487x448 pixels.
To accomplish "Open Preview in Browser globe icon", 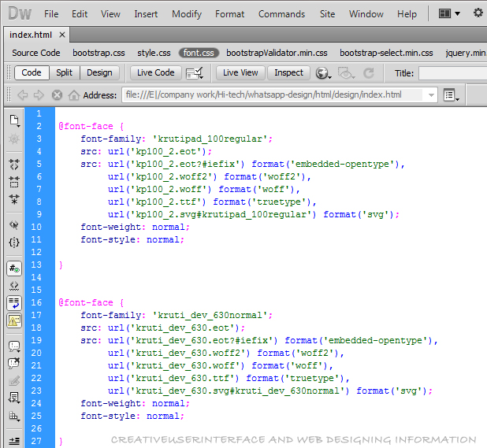I will pos(323,73).
